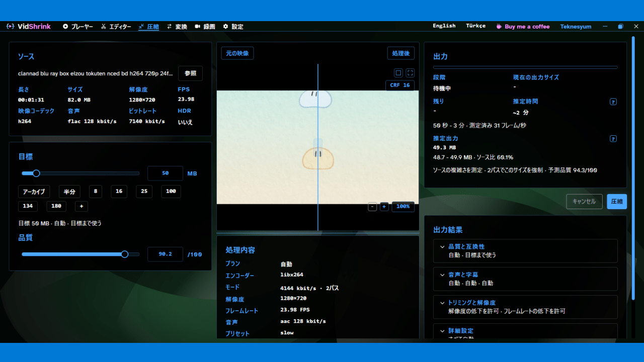
Task: Choose the 25 MB target preset
Action: (x=144, y=192)
